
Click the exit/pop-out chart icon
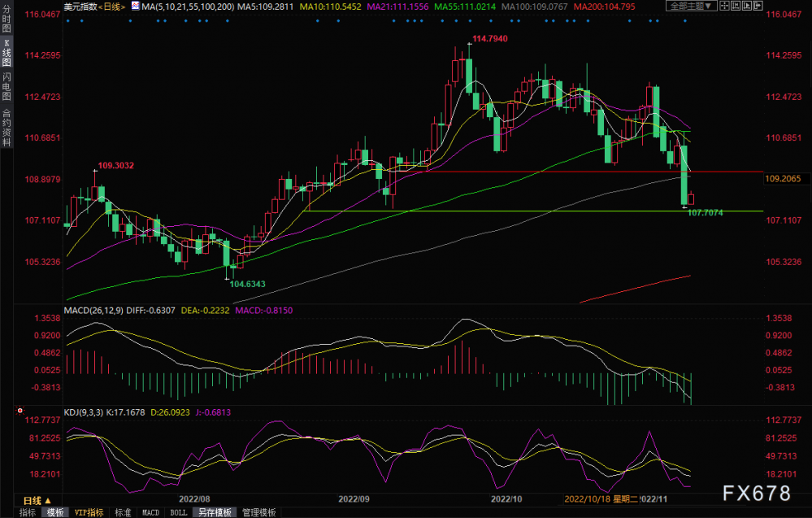pyautogui.click(x=758, y=7)
